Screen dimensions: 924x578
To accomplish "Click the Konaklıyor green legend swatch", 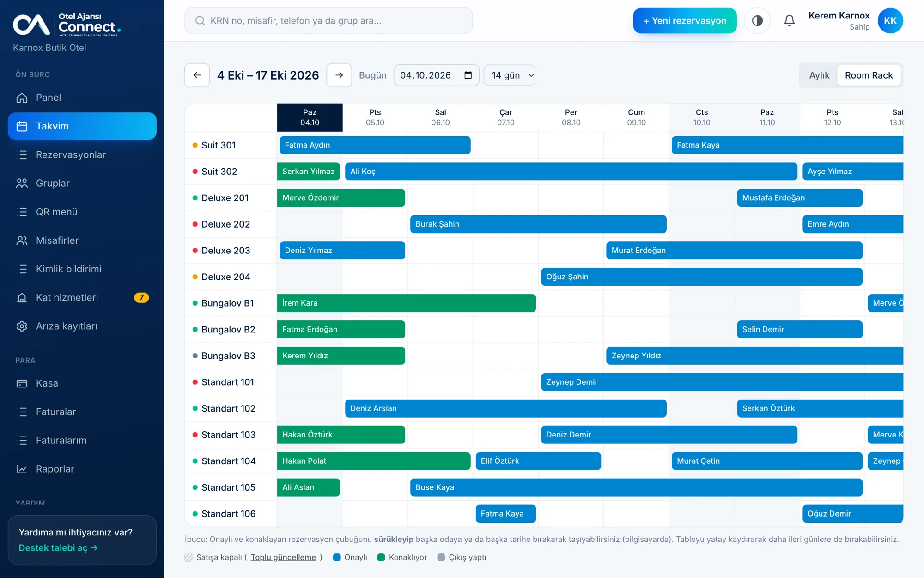I will [381, 558].
